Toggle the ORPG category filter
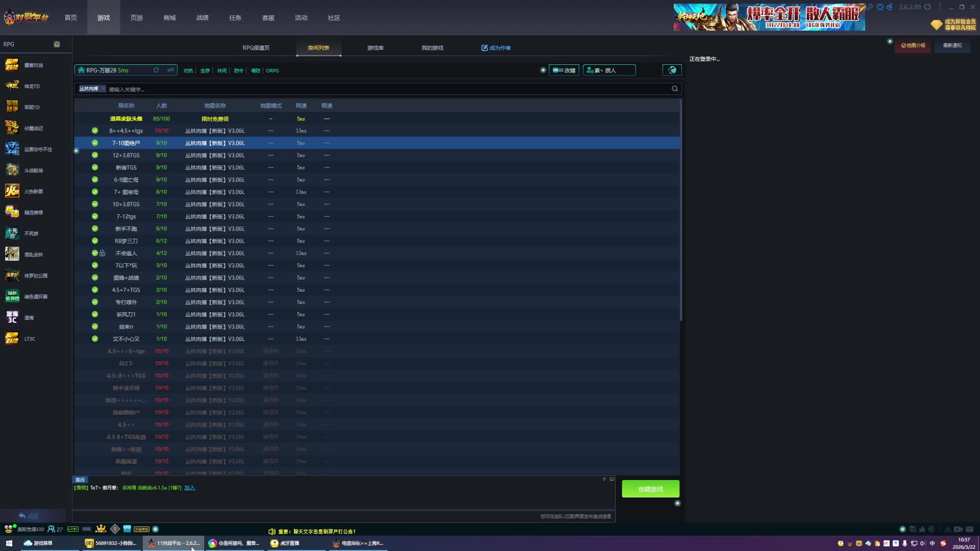 272,71
